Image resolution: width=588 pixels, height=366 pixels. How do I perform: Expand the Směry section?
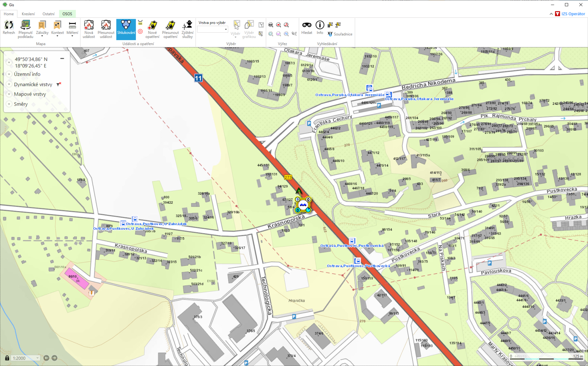[9, 104]
